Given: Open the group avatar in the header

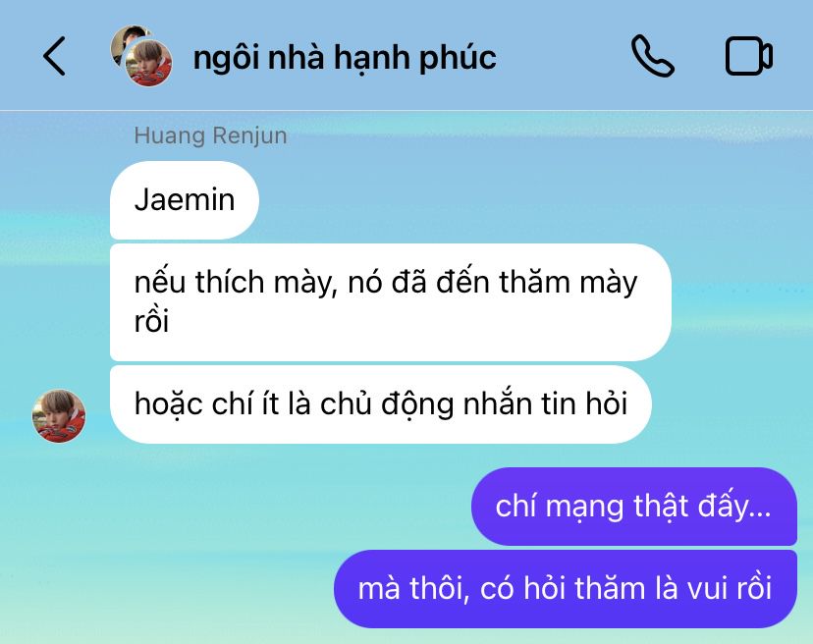Looking at the screenshot, I should (x=141, y=56).
